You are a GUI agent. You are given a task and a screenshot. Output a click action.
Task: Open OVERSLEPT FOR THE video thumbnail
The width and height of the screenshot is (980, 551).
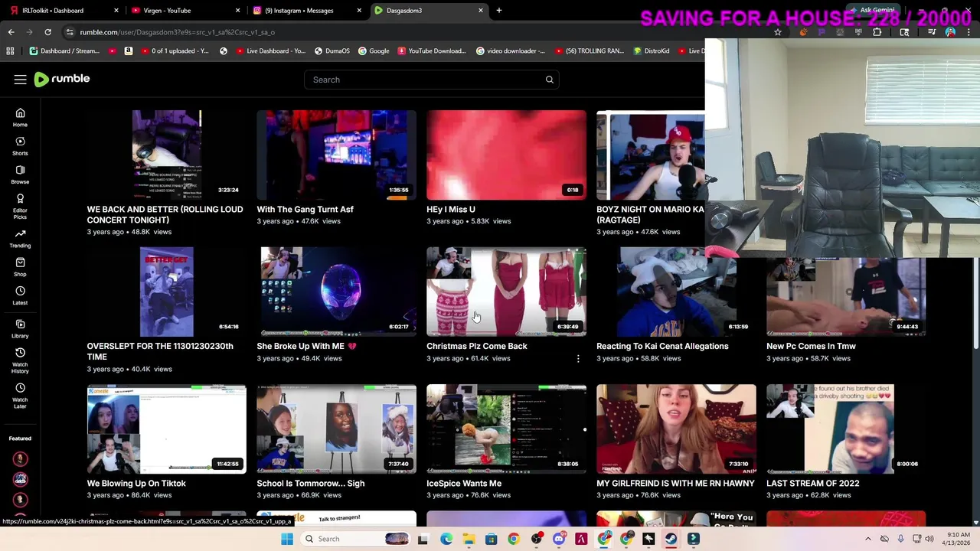(167, 292)
